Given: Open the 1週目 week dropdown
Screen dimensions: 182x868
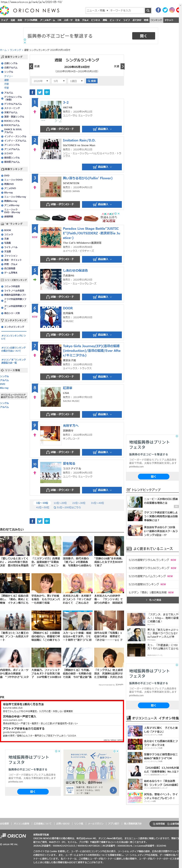Looking at the screenshot, I should pos(76,81).
